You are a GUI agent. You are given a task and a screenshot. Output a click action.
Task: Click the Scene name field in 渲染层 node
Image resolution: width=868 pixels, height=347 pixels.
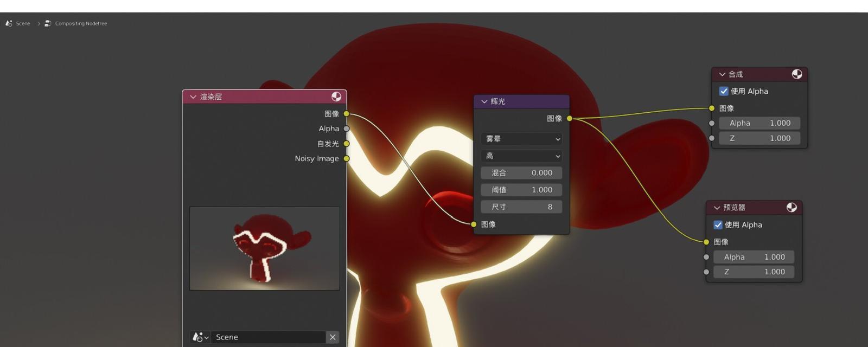click(269, 337)
